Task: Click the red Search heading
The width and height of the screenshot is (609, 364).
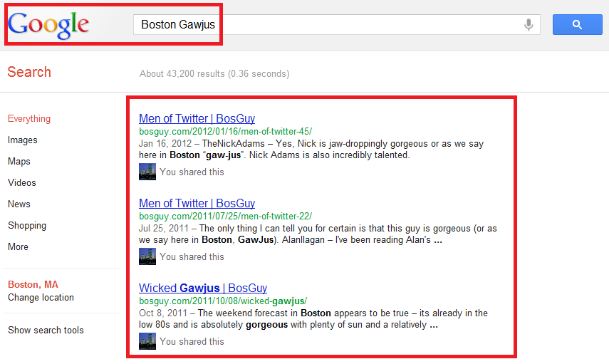Action: pyautogui.click(x=29, y=72)
